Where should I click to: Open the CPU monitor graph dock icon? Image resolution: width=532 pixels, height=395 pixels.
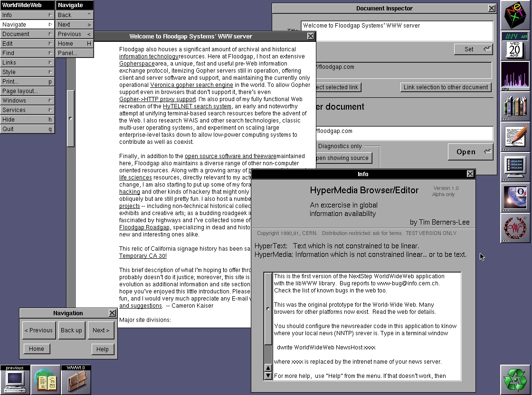pyautogui.click(x=515, y=75)
